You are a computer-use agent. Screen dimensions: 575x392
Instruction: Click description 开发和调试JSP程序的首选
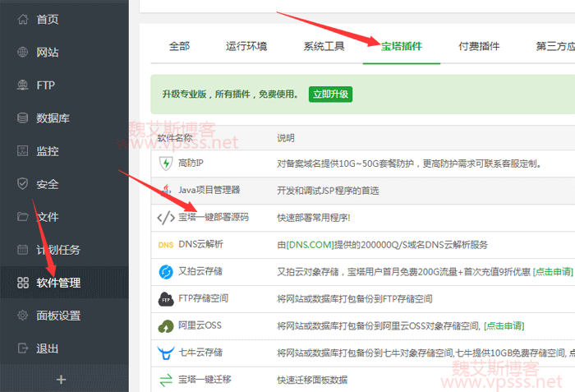tap(328, 191)
